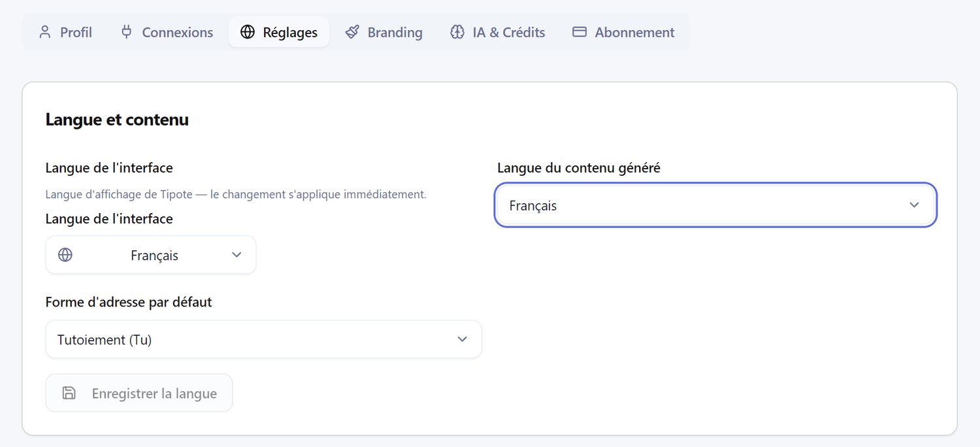The image size is (980, 447).
Task: Expand the Forme d'adresse par défaut chevron
Action: coord(463,339)
